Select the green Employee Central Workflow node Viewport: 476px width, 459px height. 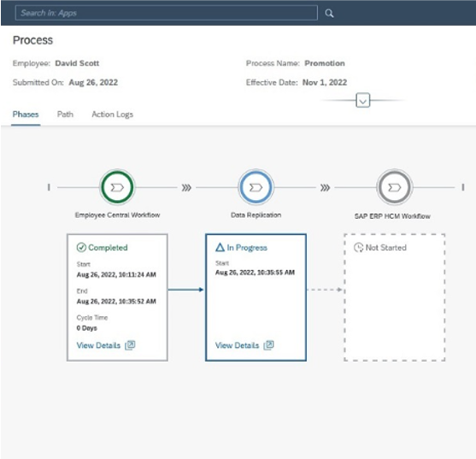117,187
